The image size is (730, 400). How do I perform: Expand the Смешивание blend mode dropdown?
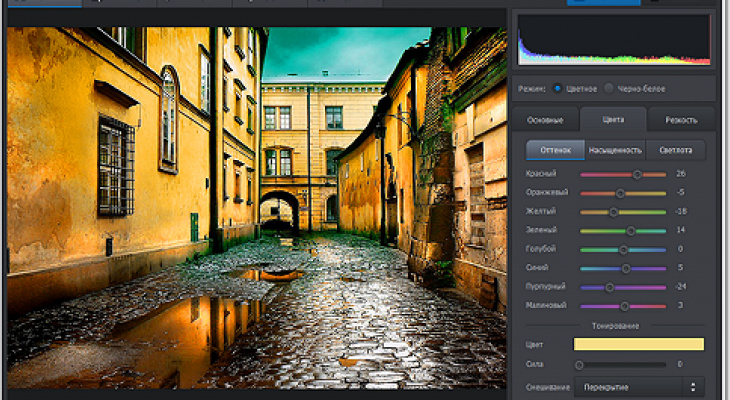pyautogui.click(x=638, y=386)
